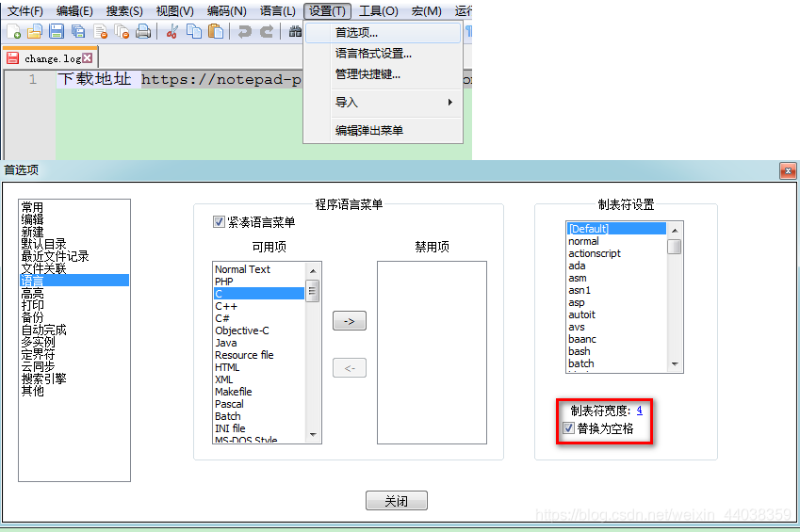The width and height of the screenshot is (800, 532).
Task: Click inside the empty 禁用项 list box
Action: [432, 352]
